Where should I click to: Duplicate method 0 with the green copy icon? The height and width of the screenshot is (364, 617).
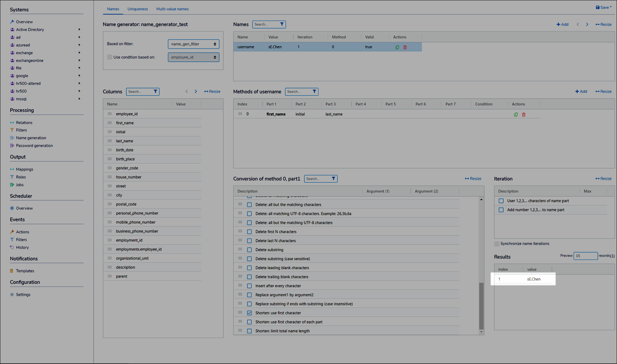click(x=516, y=115)
